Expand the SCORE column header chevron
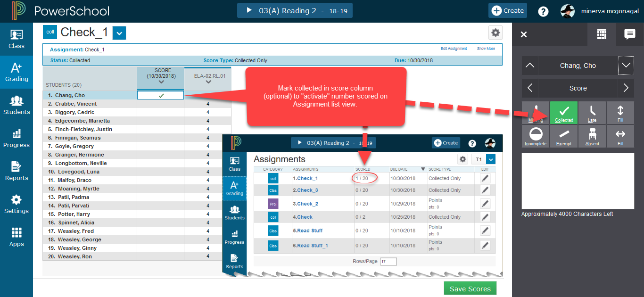The image size is (644, 297). pyautogui.click(x=162, y=82)
